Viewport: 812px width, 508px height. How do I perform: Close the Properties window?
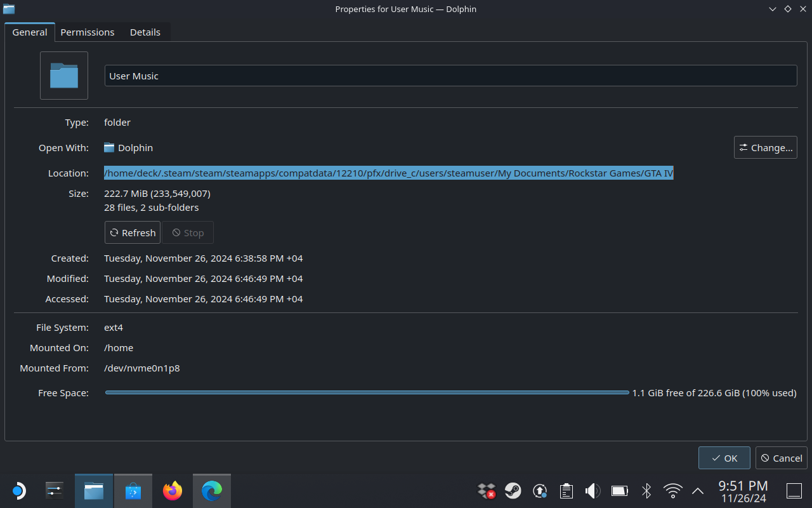802,9
